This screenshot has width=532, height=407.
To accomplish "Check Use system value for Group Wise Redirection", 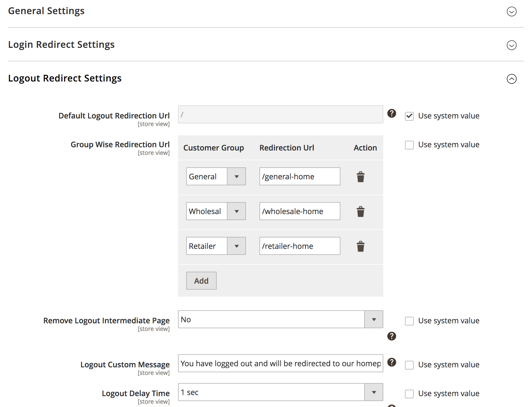I will click(x=409, y=145).
